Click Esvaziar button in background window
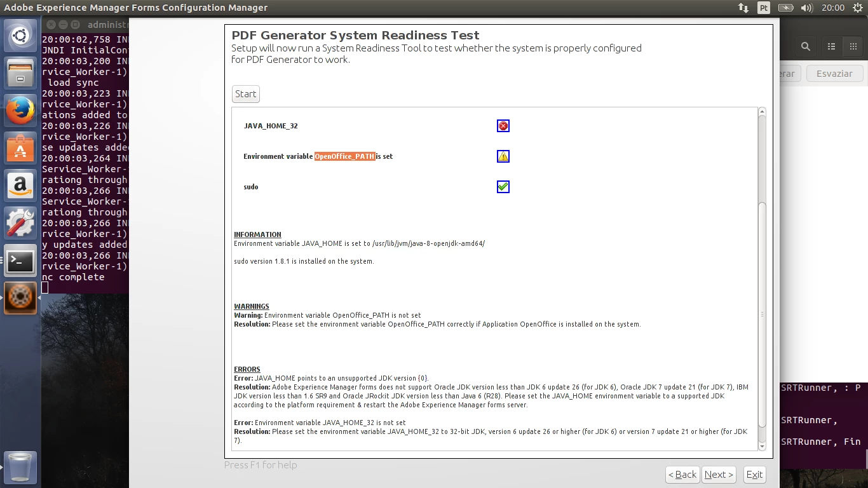Viewport: 868px width, 488px height. tap(834, 74)
